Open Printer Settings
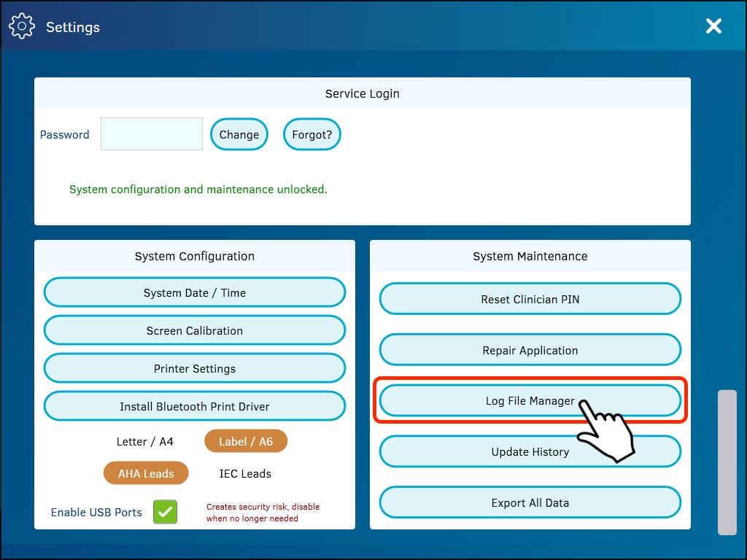 pos(194,367)
